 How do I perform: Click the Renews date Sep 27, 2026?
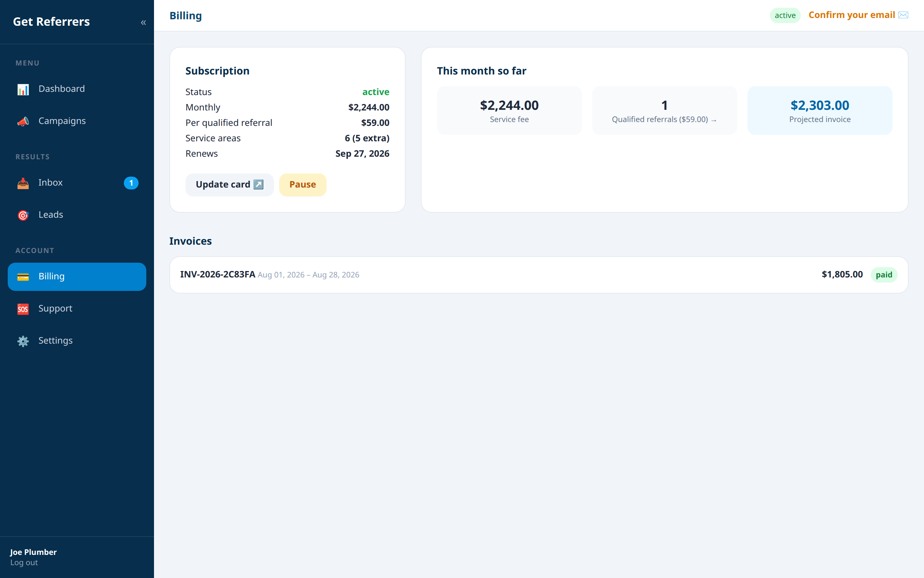(x=362, y=154)
